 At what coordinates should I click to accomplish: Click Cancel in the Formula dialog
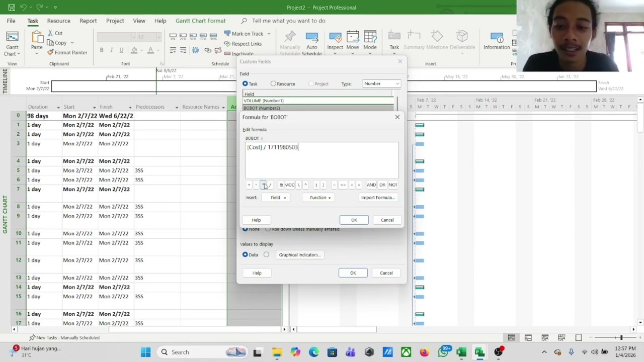coord(387,220)
